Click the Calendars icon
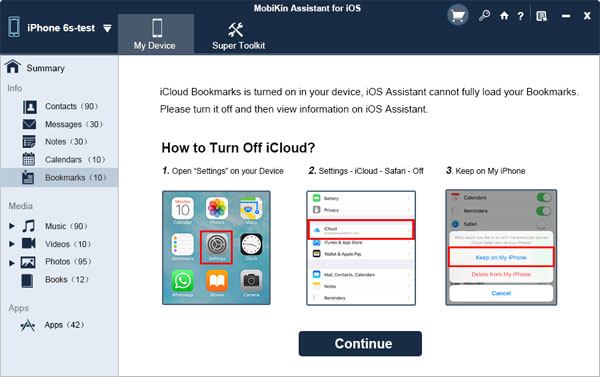600x377 pixels. point(29,159)
